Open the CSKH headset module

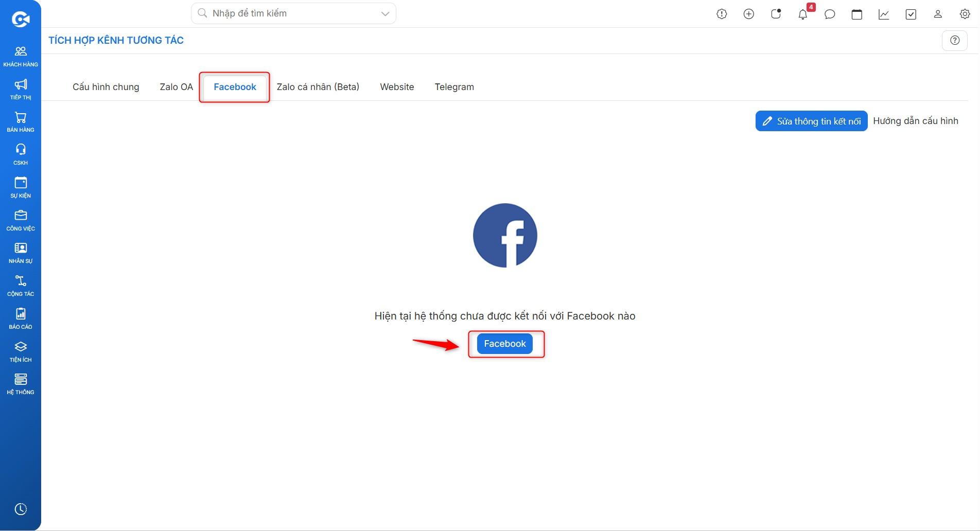click(x=21, y=154)
